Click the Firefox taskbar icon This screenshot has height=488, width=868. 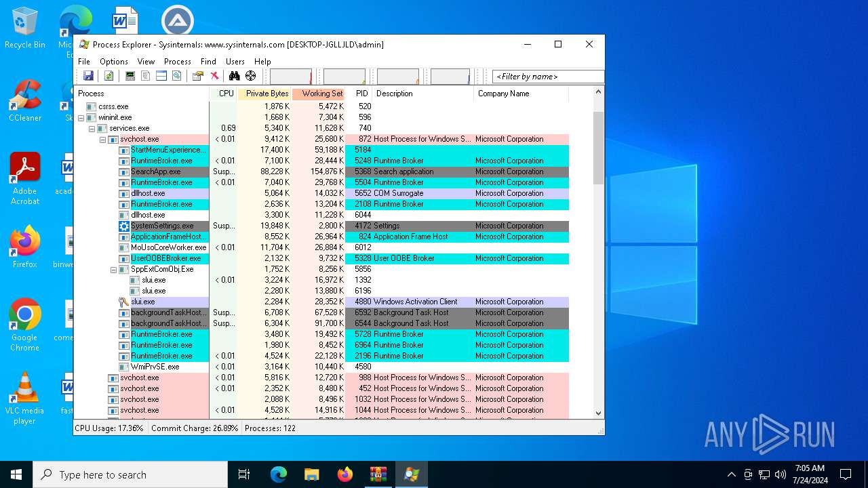(345, 474)
